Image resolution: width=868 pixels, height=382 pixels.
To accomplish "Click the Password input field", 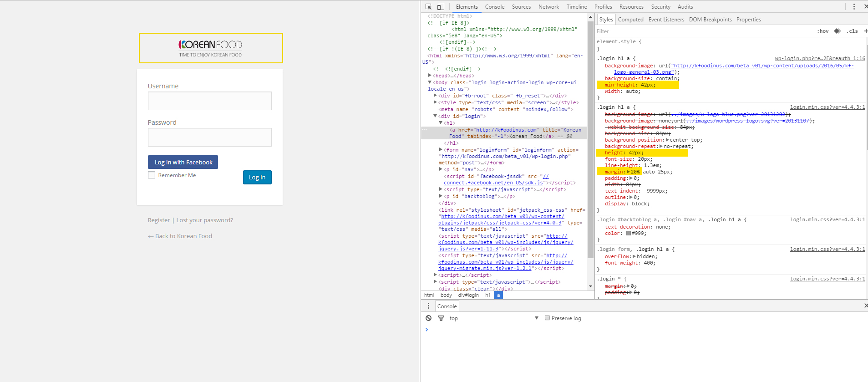I will [209, 137].
